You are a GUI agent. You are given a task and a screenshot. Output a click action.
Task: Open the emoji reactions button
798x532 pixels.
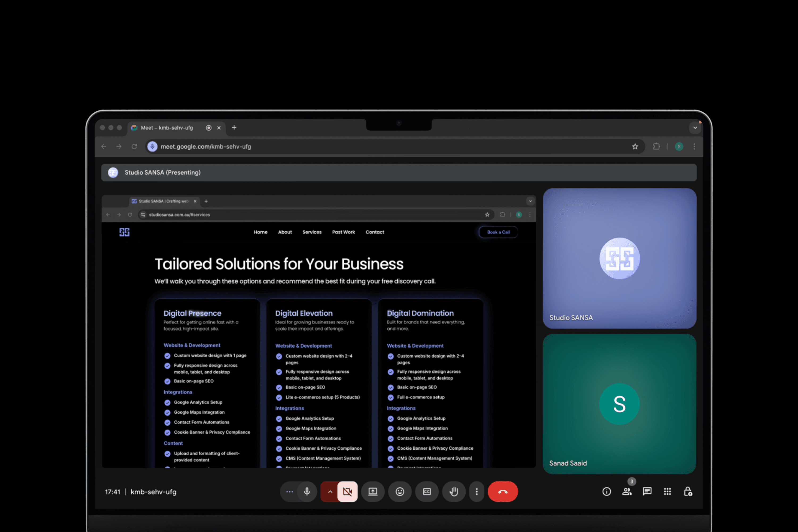tap(400, 492)
